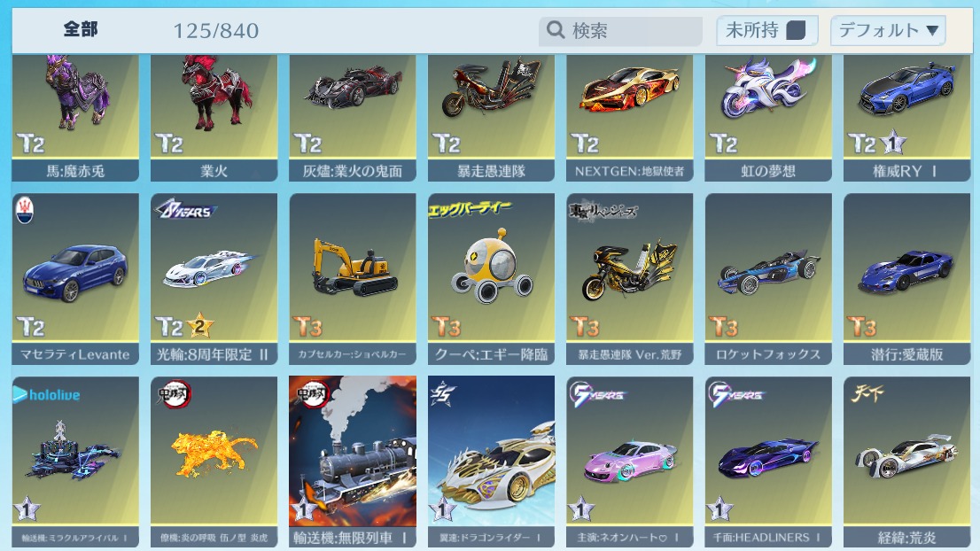The width and height of the screenshot is (980, 551).
Task: Click the Maserati logo icon on Levante
Action: click(x=25, y=211)
